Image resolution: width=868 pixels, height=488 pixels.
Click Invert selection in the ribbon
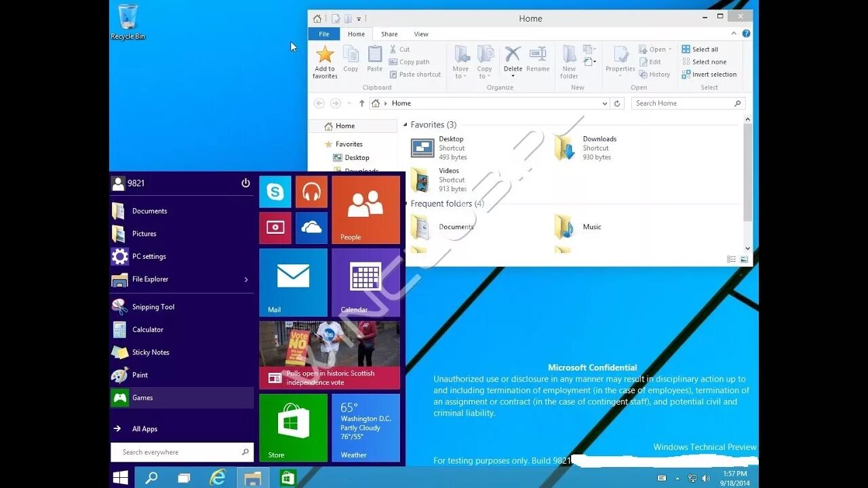[x=709, y=75]
